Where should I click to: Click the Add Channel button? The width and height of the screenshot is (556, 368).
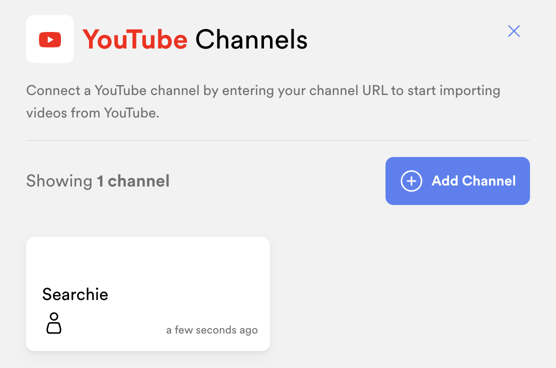tap(457, 181)
